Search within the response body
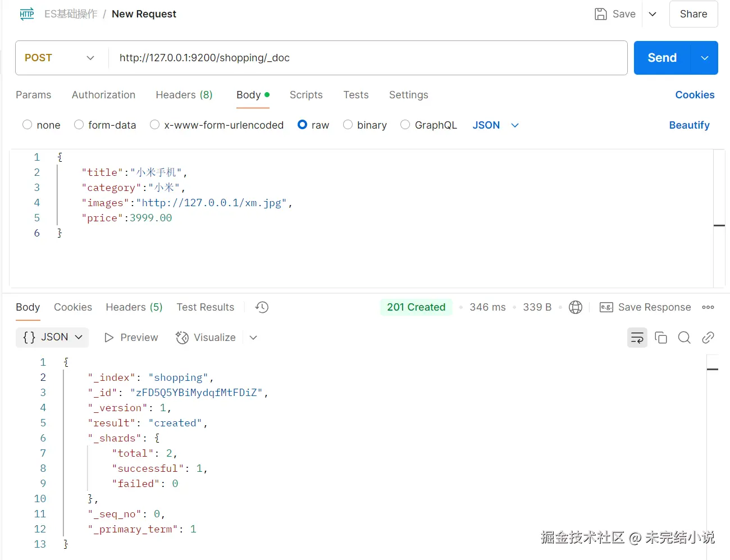Screen dimensions: 730x560 pos(685,338)
